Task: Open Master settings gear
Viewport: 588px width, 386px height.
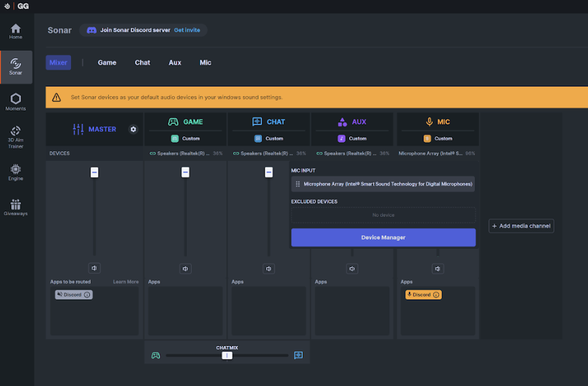Action: (x=133, y=129)
